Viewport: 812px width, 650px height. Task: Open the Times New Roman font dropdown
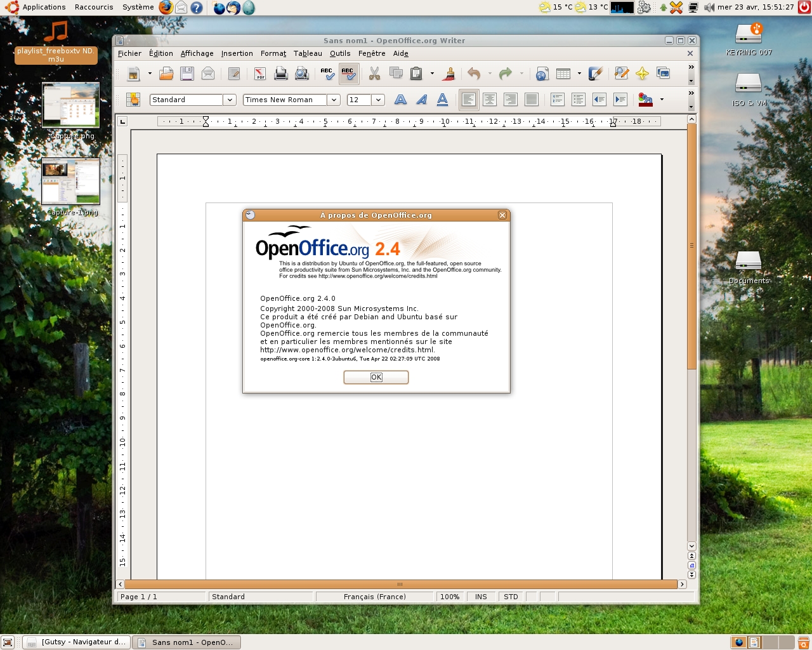334,100
